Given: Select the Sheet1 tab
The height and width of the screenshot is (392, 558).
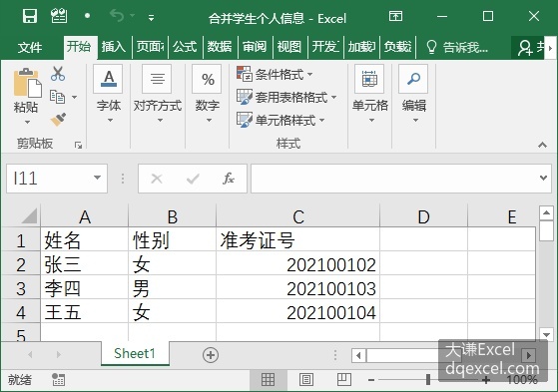Looking at the screenshot, I should (135, 353).
